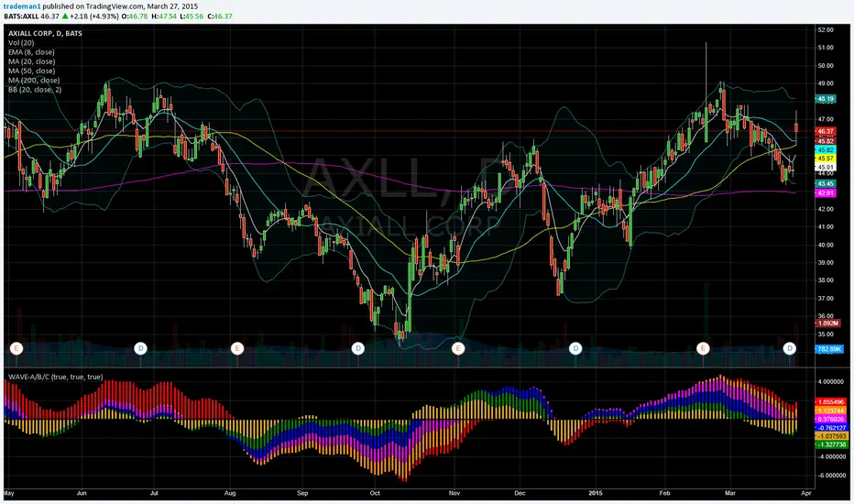
Task: Open the trademan1 author name
Action: tap(21, 6)
